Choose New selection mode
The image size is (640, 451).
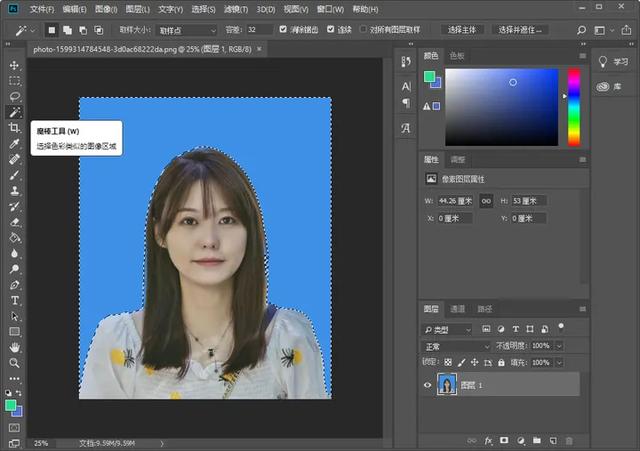(x=52, y=30)
